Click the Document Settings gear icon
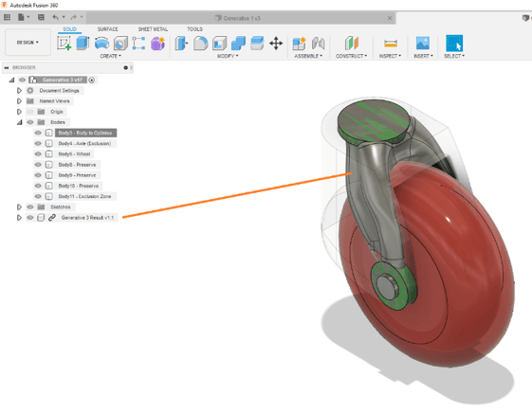The image size is (532, 413). tap(30, 90)
